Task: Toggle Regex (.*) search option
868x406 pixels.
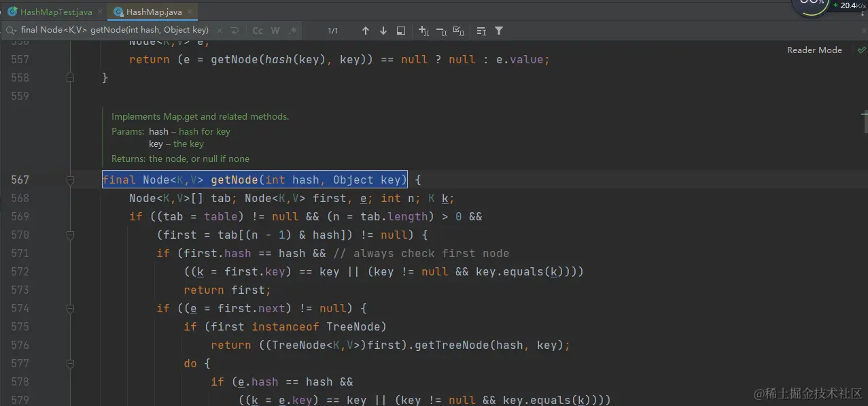Action: coord(293,31)
